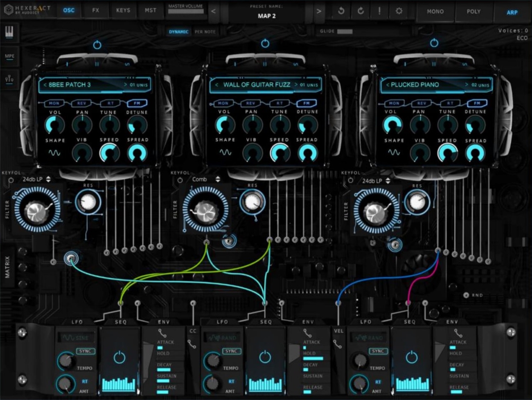Enable FM on the PLUCKED PIANO oscillator

click(x=478, y=103)
